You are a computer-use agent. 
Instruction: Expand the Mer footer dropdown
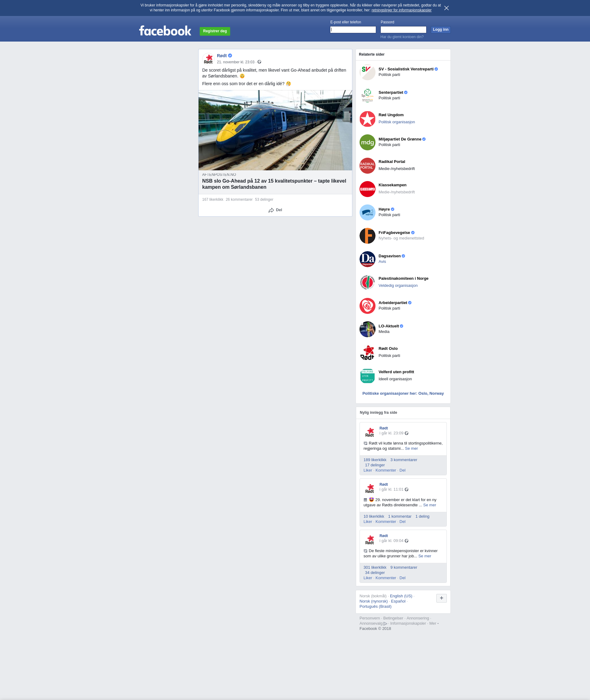coord(434,623)
